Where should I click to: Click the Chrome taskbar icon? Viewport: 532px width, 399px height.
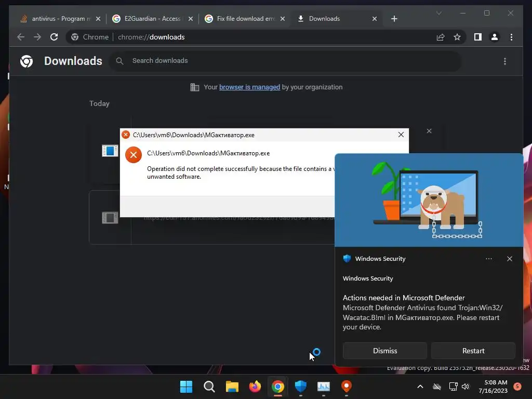pos(278,387)
